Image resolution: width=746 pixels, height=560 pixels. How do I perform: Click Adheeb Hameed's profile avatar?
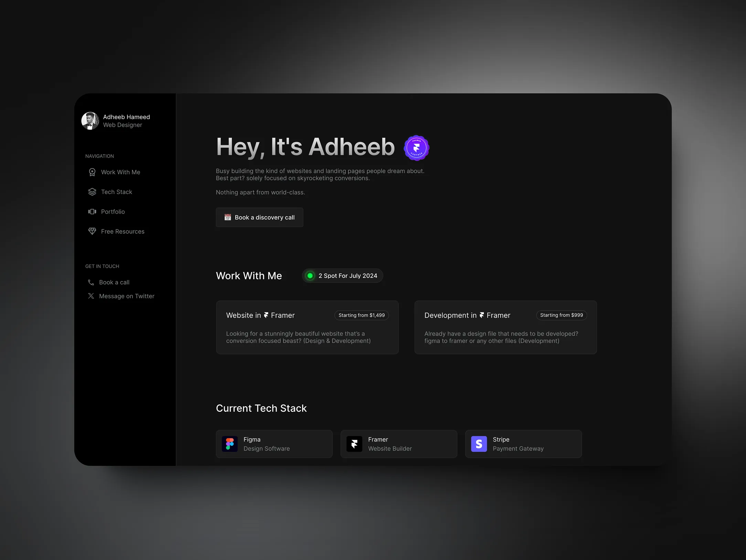point(90,121)
